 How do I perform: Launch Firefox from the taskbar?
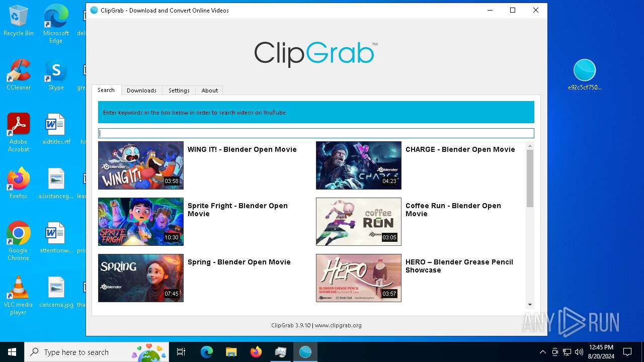click(x=256, y=352)
